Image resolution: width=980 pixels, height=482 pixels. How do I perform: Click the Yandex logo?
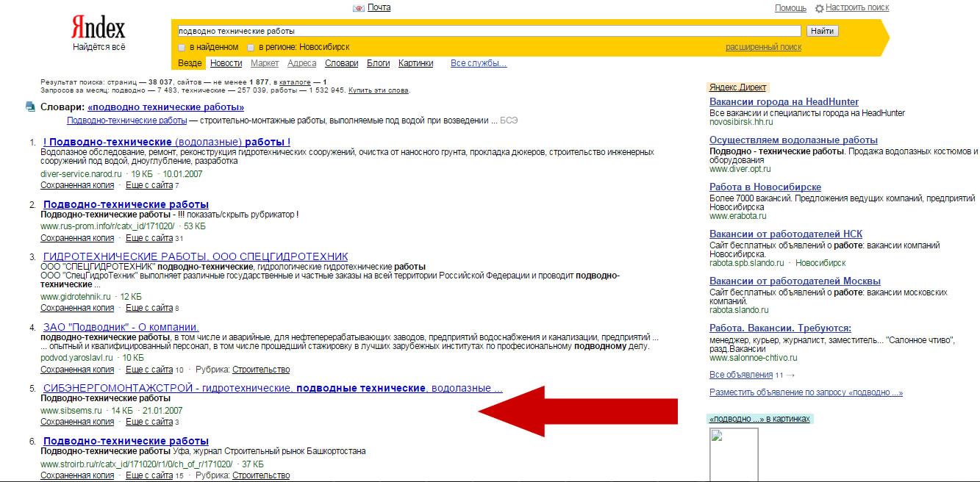pyautogui.click(x=99, y=29)
